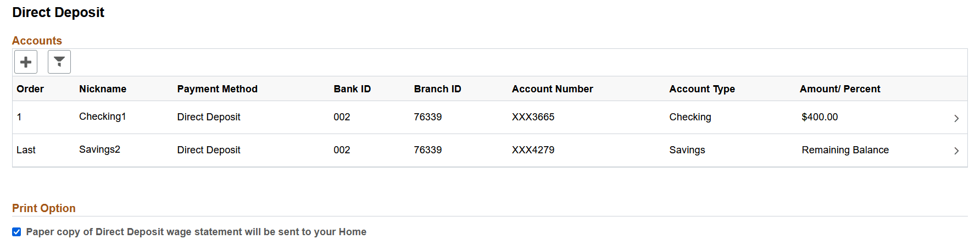
Task: Uncheck paper copy wage statement checkbox
Action: point(16,232)
